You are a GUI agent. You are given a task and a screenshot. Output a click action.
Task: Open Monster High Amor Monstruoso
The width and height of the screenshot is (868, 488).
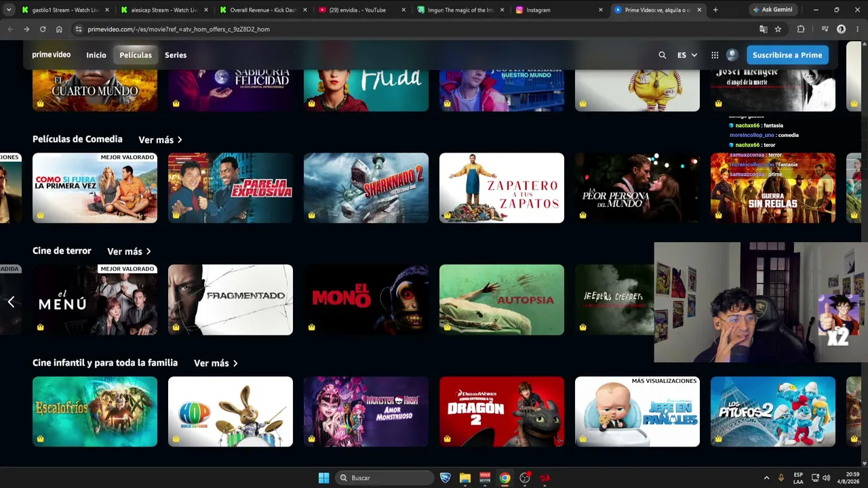(x=366, y=411)
